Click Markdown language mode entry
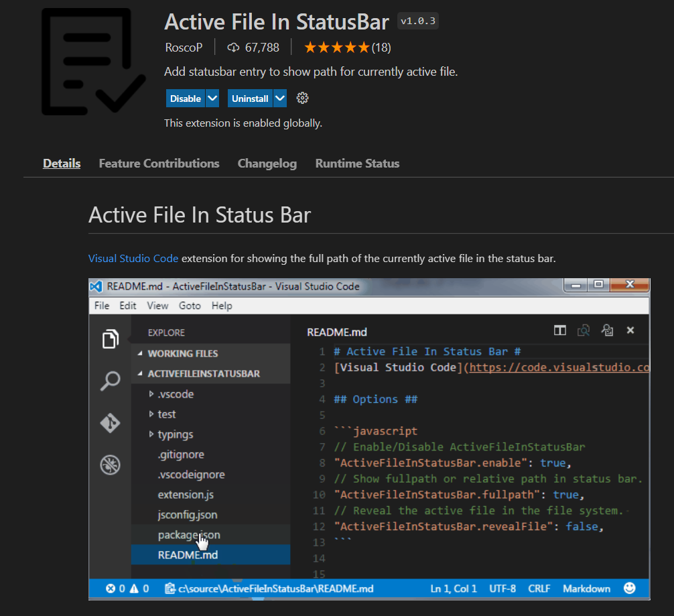The image size is (674, 616). pyautogui.click(x=586, y=589)
